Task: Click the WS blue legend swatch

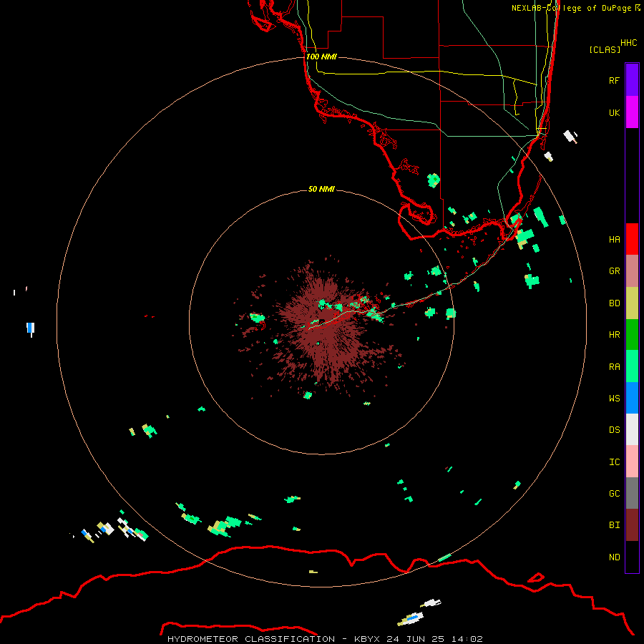Action: 632,398
